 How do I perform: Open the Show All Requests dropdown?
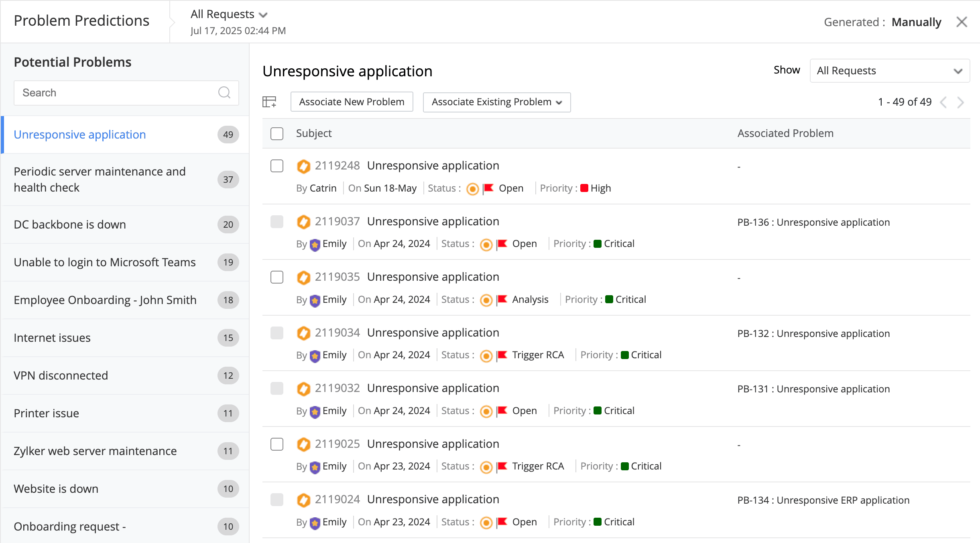tap(889, 71)
